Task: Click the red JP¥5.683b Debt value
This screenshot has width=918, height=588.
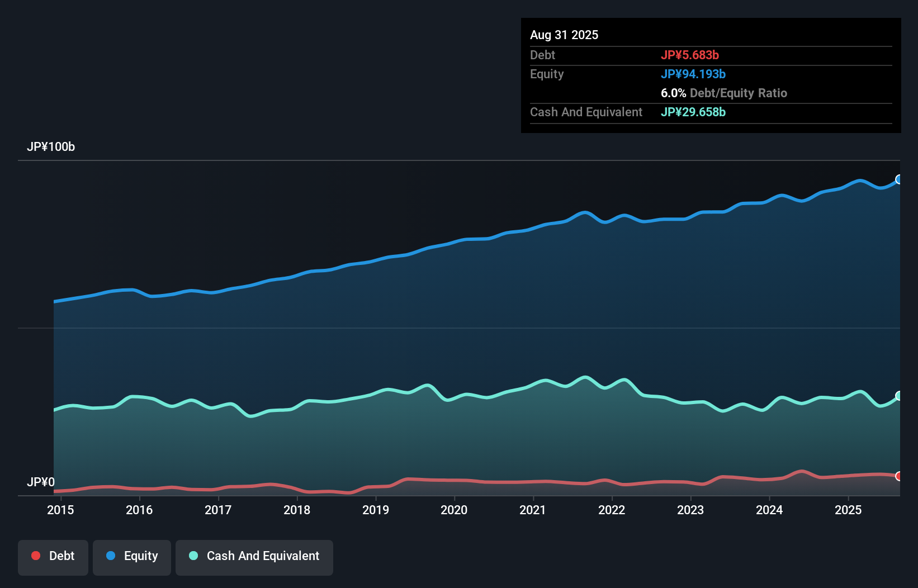Action: click(690, 55)
